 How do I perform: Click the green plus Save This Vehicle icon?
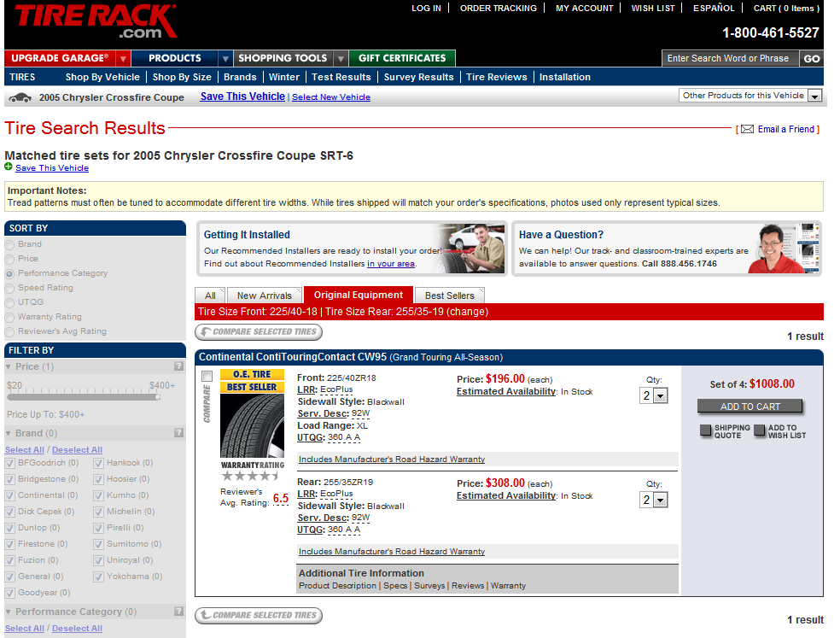[9, 167]
